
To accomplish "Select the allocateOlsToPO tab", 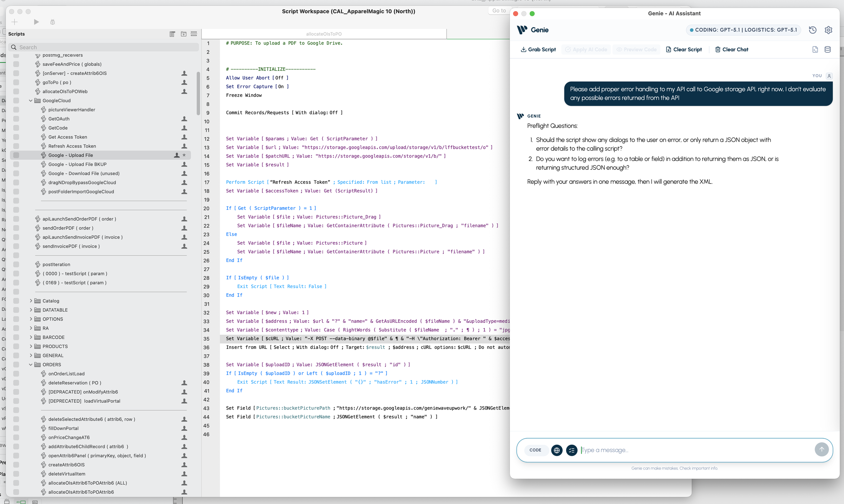I will pos(323,34).
